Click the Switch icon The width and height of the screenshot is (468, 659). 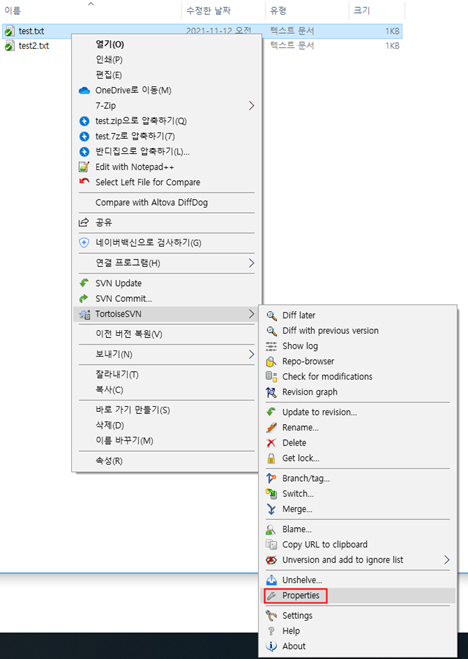tap(271, 494)
